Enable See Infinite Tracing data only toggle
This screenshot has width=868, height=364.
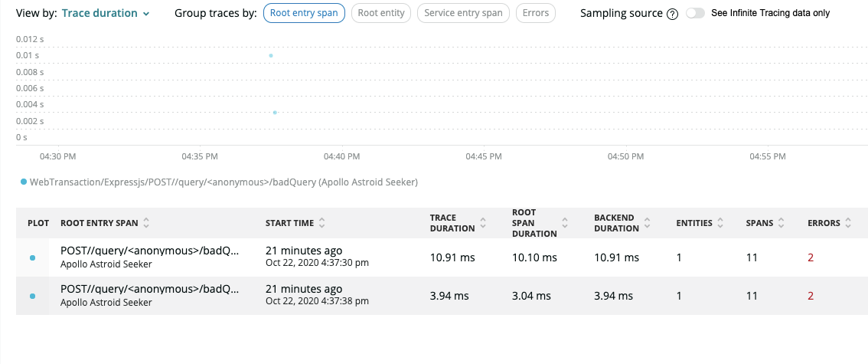[x=695, y=13]
